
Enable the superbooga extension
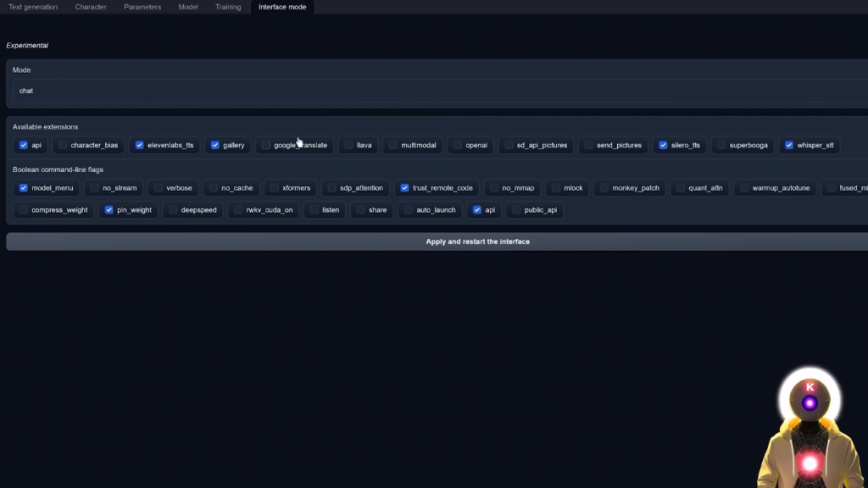point(721,145)
